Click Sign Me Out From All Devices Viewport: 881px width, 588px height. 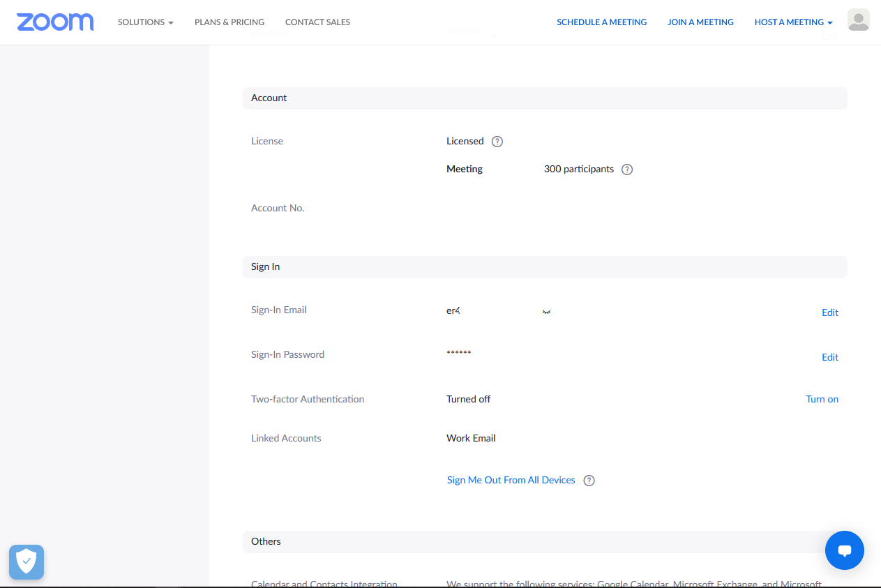[x=511, y=480]
